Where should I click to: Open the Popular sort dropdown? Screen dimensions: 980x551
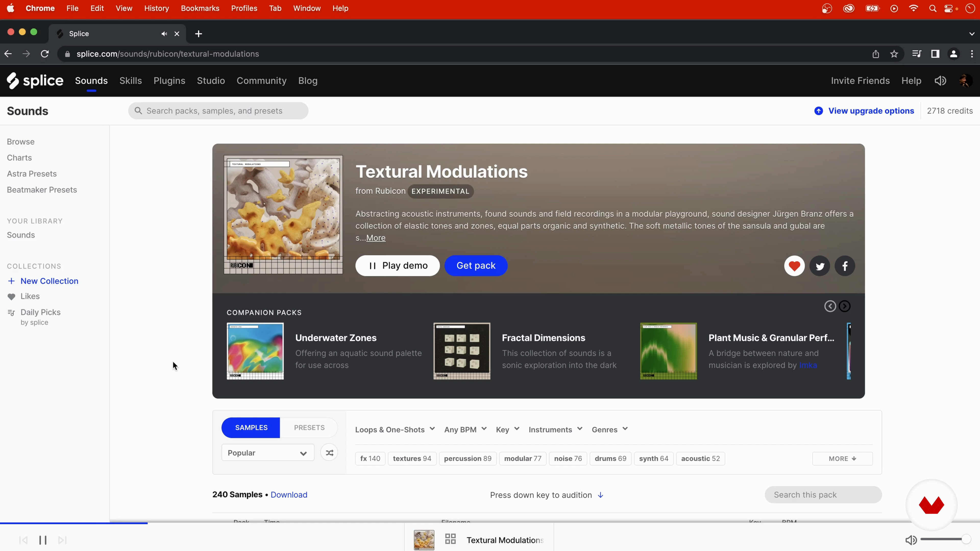(268, 453)
